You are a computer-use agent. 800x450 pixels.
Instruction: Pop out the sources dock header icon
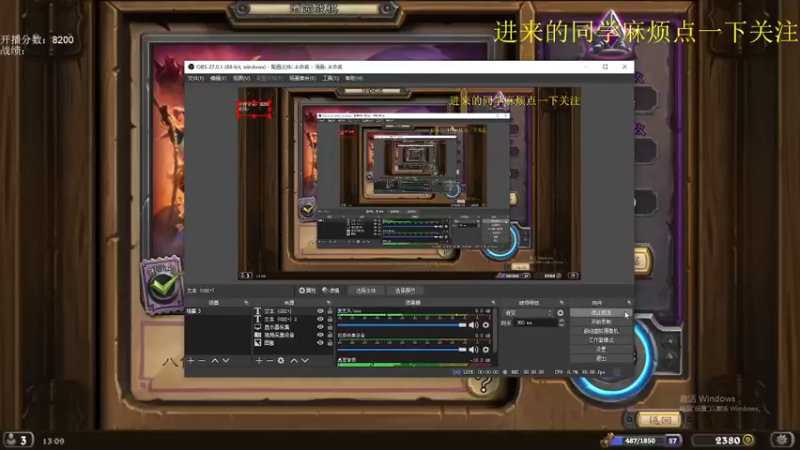click(x=329, y=303)
